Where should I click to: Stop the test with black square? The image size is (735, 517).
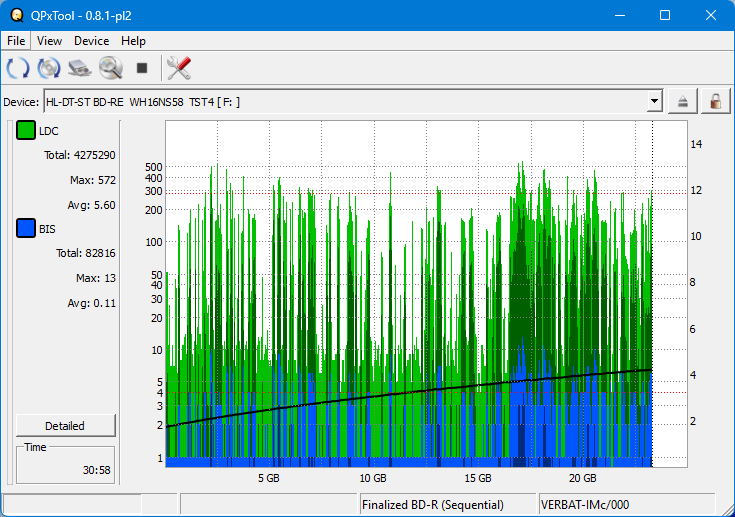point(142,68)
